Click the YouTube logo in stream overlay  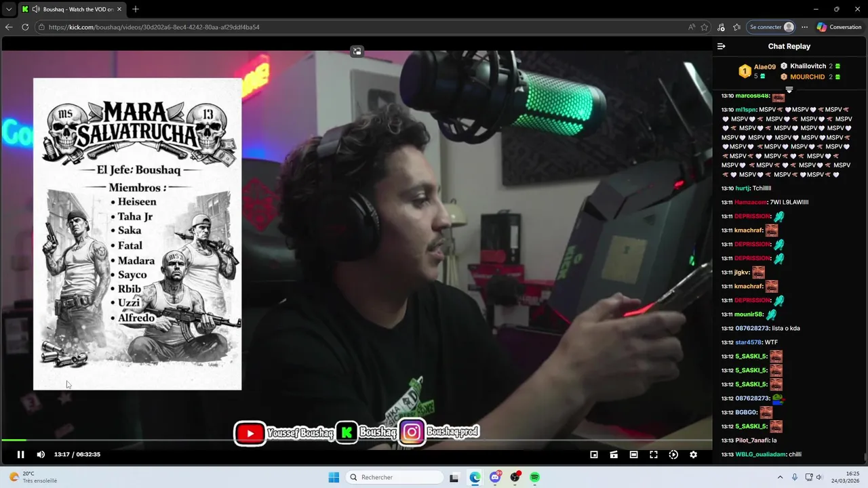250,433
